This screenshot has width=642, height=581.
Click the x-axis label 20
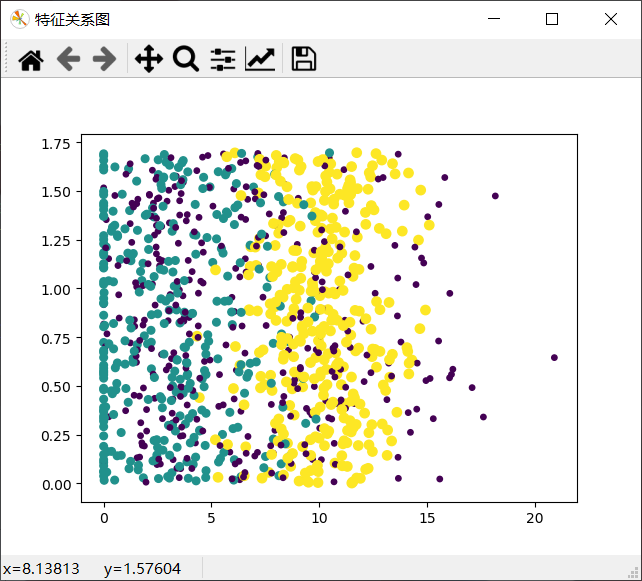click(x=535, y=518)
